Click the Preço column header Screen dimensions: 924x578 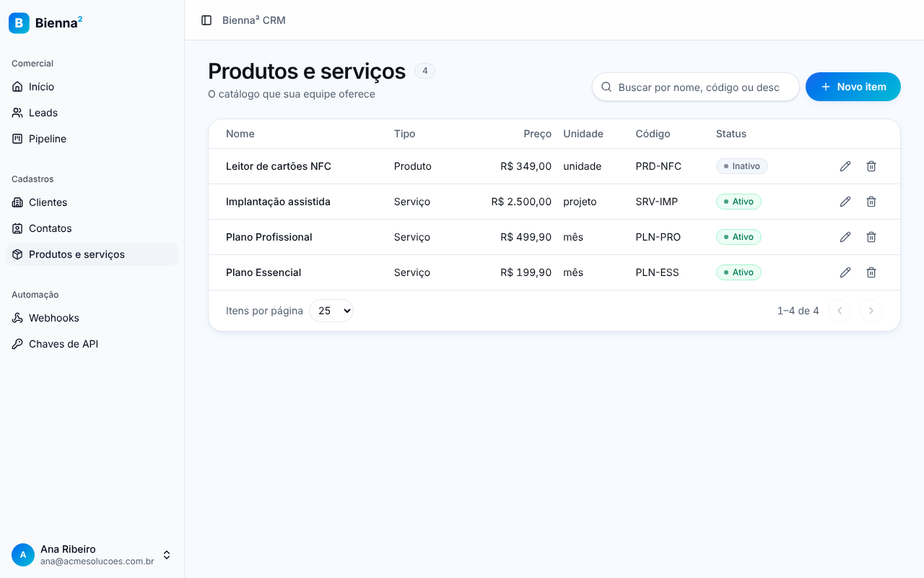coord(538,134)
